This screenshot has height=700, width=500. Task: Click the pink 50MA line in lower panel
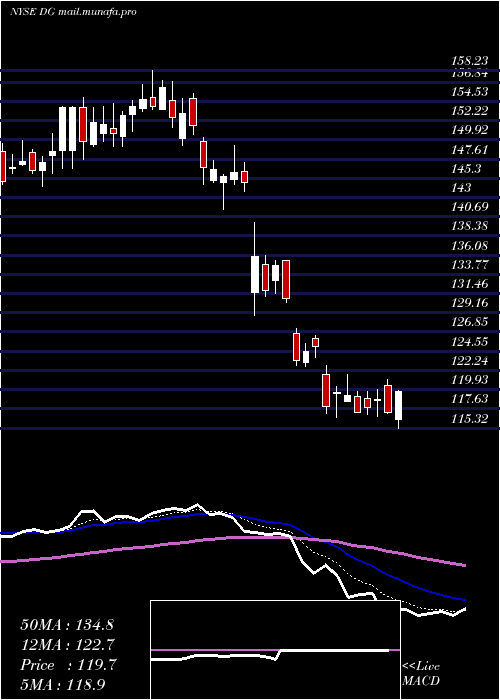click(x=232, y=538)
